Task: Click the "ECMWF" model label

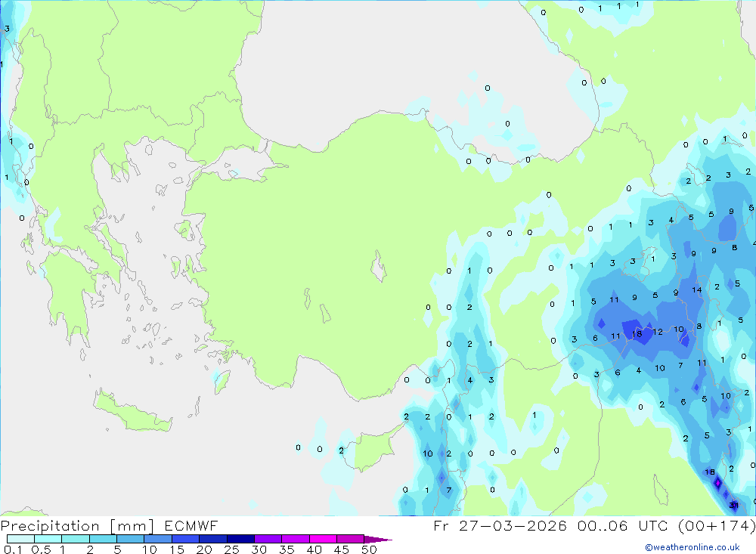Action: tap(191, 525)
